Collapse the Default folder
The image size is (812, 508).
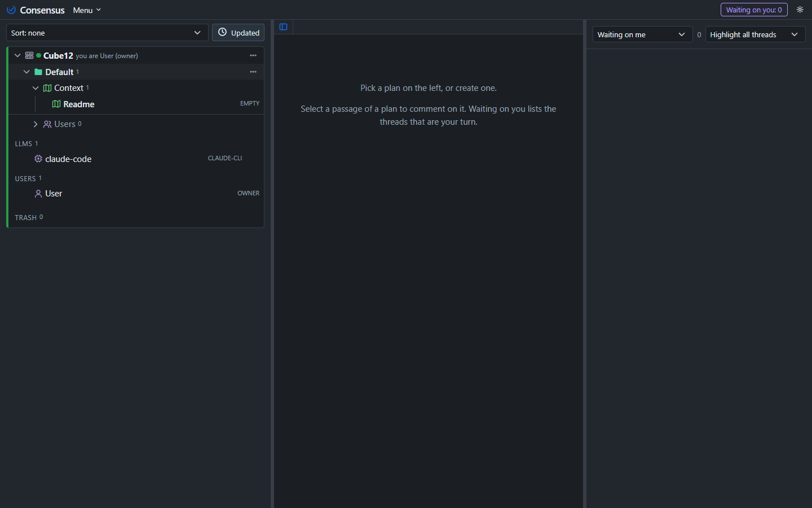point(27,72)
